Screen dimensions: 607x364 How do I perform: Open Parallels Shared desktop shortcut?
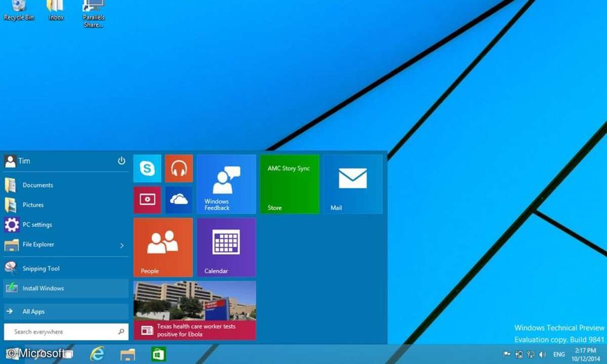point(94,14)
